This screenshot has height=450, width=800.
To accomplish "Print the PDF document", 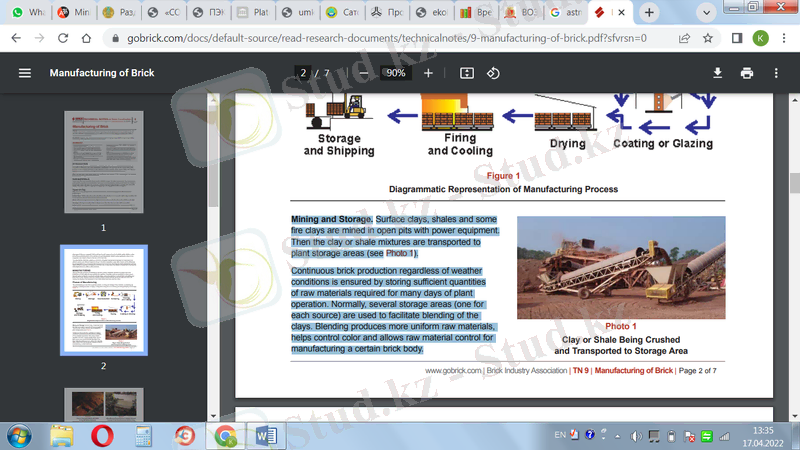I will pyautogui.click(x=746, y=73).
